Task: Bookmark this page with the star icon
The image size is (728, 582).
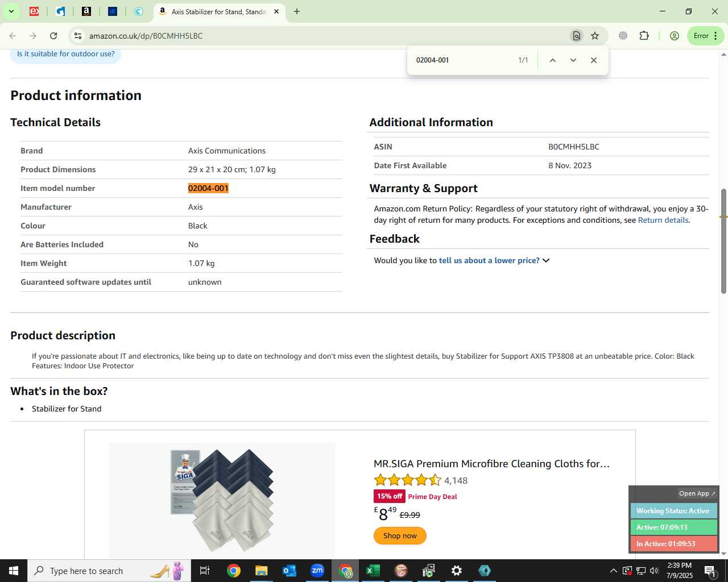Action: pyautogui.click(x=595, y=36)
